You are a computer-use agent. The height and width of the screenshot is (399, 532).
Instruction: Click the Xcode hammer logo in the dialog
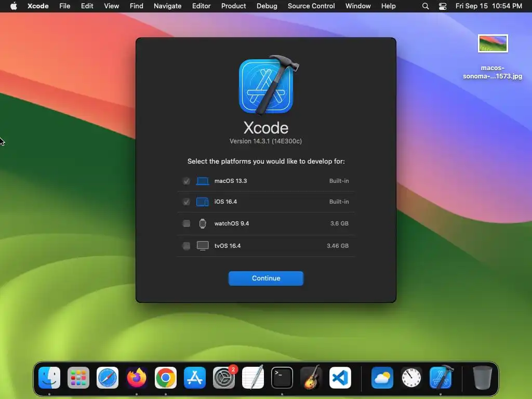(x=268, y=85)
